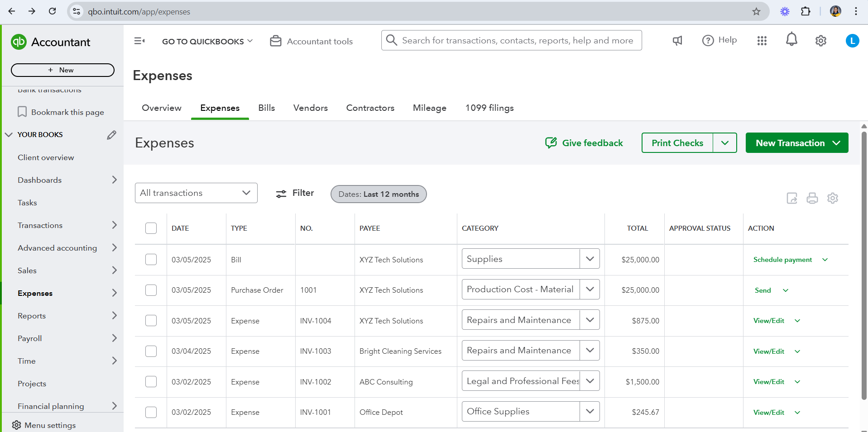Screen dimensions: 868x432
Task: Print the expense list via printer icon
Action: pyautogui.click(x=812, y=198)
